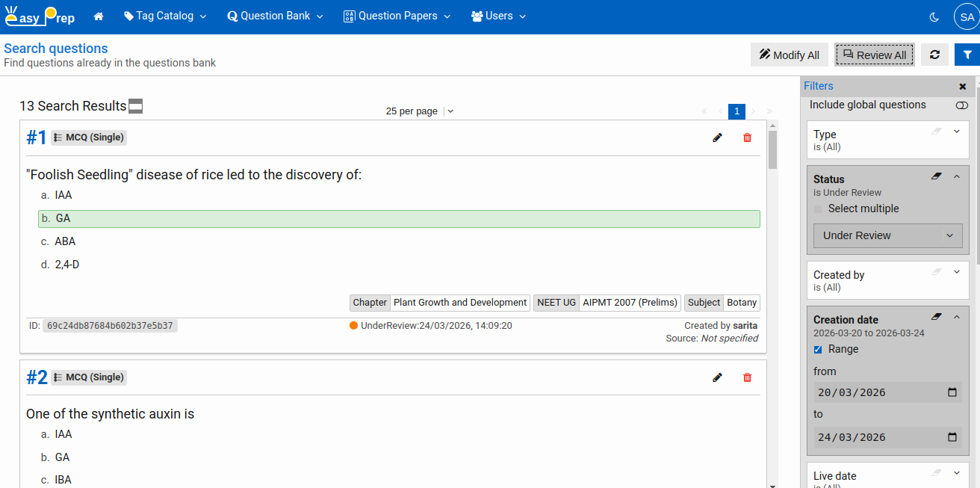Click the Review All button
The height and width of the screenshot is (488, 980).
[874, 54]
